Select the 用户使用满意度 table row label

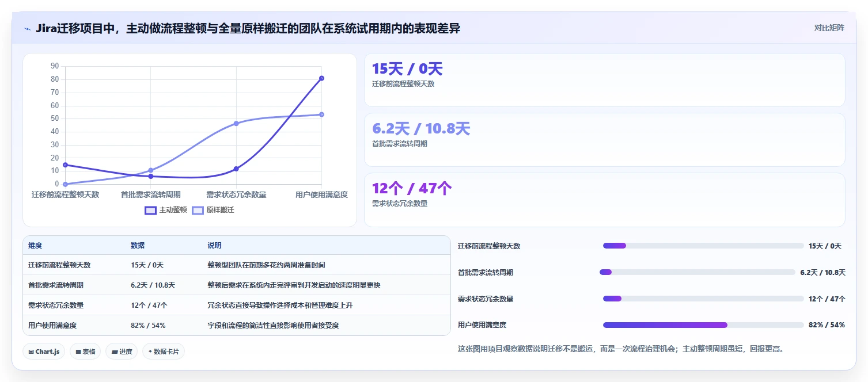click(x=52, y=326)
